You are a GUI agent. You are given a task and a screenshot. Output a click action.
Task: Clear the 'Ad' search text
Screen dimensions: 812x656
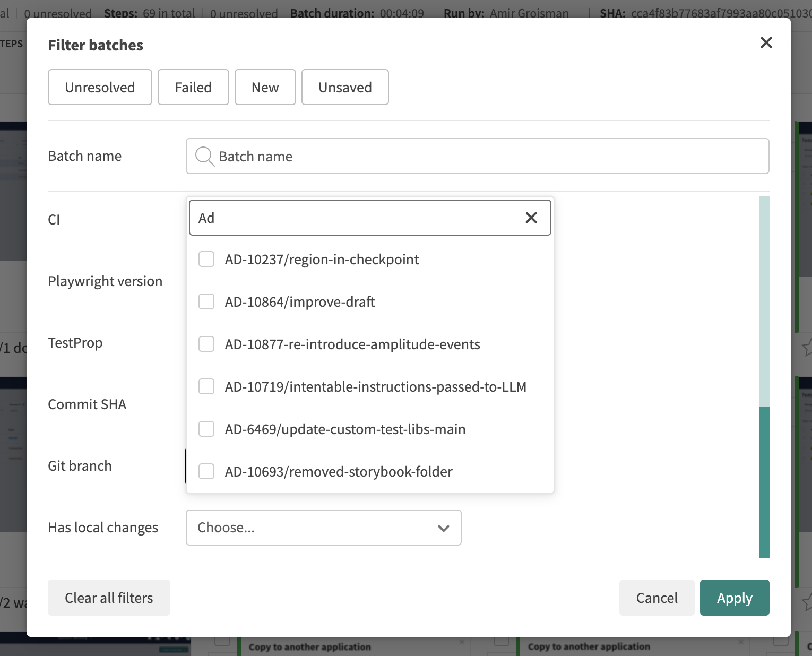531,218
